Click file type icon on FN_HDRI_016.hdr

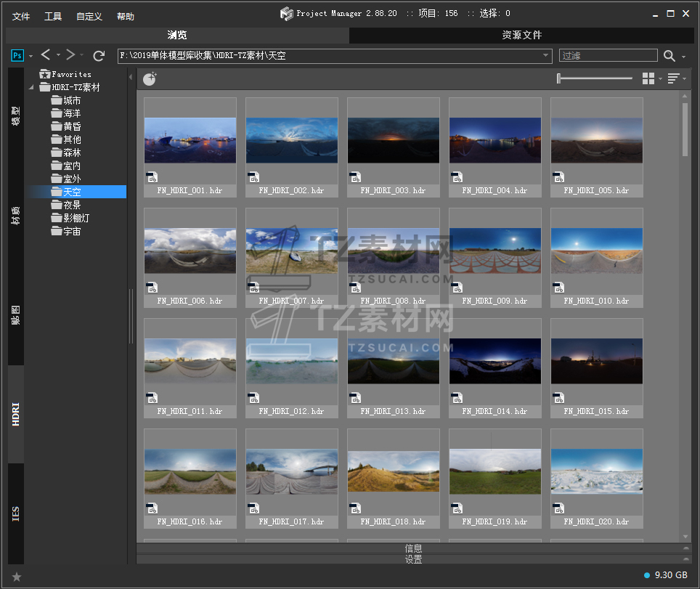[152, 508]
